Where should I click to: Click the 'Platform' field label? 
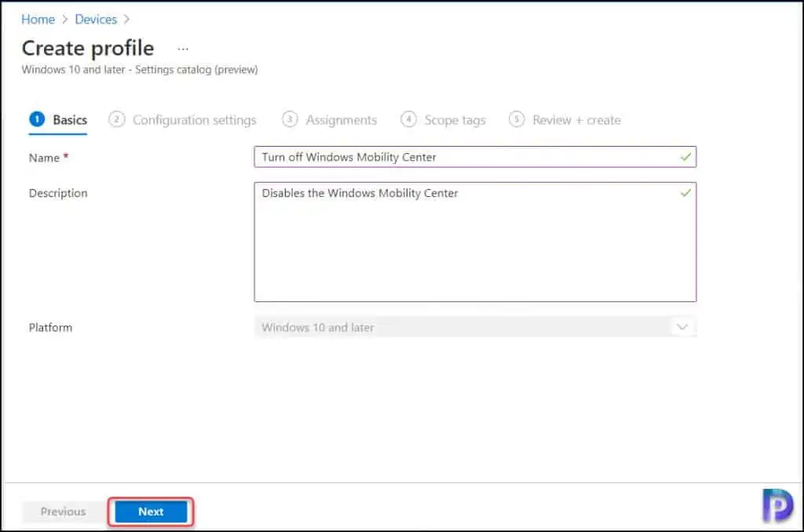[50, 327]
